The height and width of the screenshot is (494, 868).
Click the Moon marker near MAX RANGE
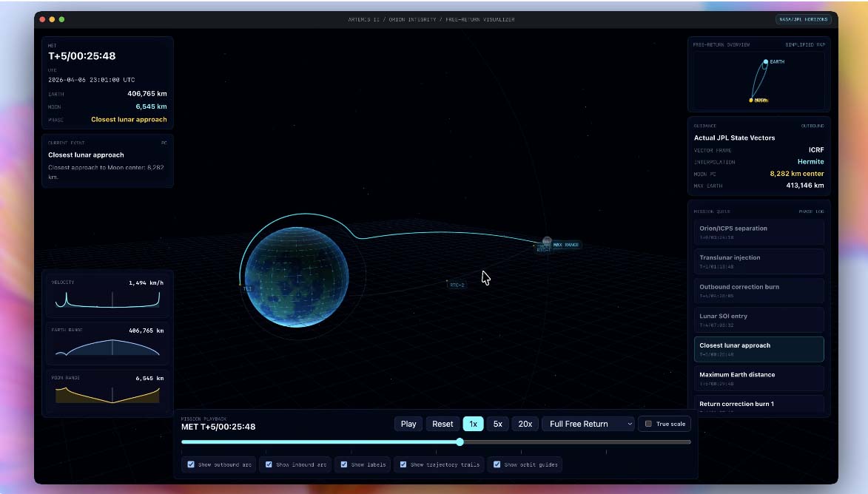point(547,241)
